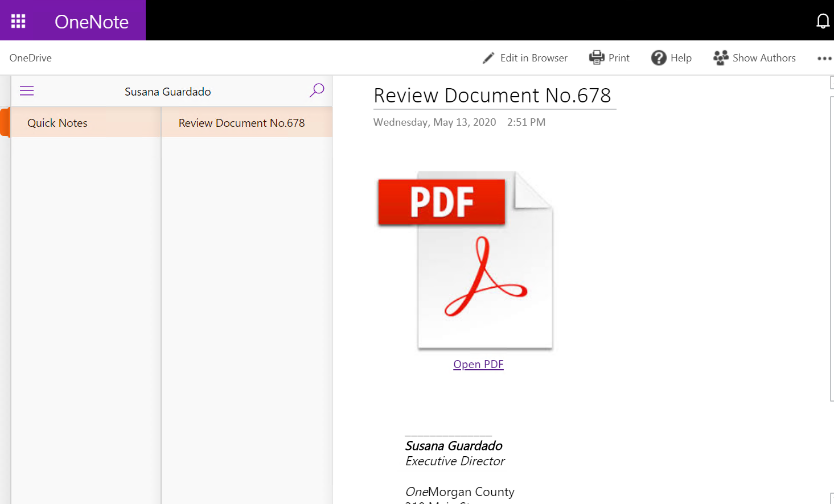
Task: Click the PDF file attachment thumbnail
Action: pyautogui.click(x=465, y=260)
